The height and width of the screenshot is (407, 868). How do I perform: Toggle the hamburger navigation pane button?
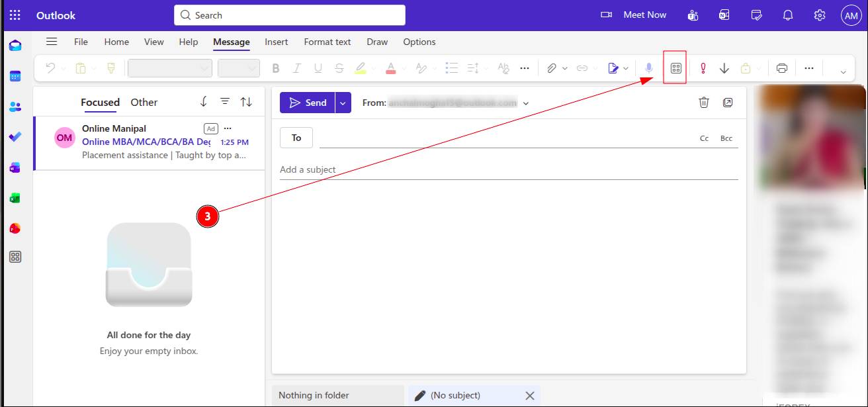coord(51,42)
